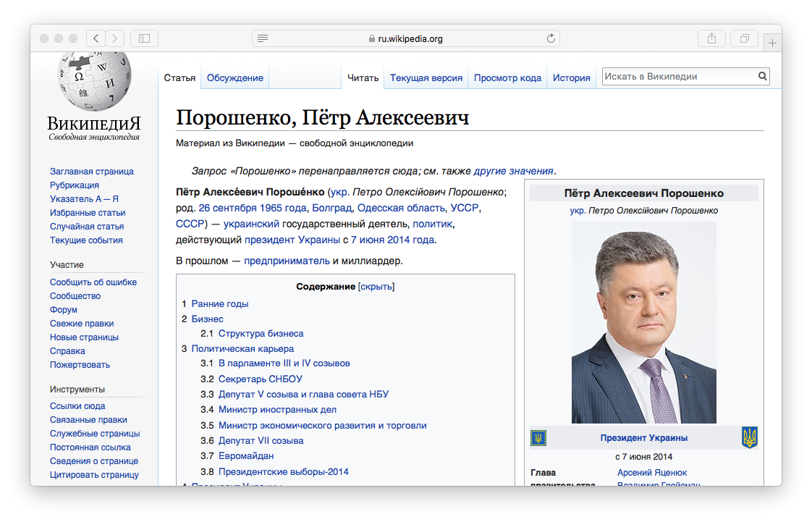This screenshot has height=522, width=812.
Task: Click the Ukrainian trident coat of arms icon
Action: (749, 437)
